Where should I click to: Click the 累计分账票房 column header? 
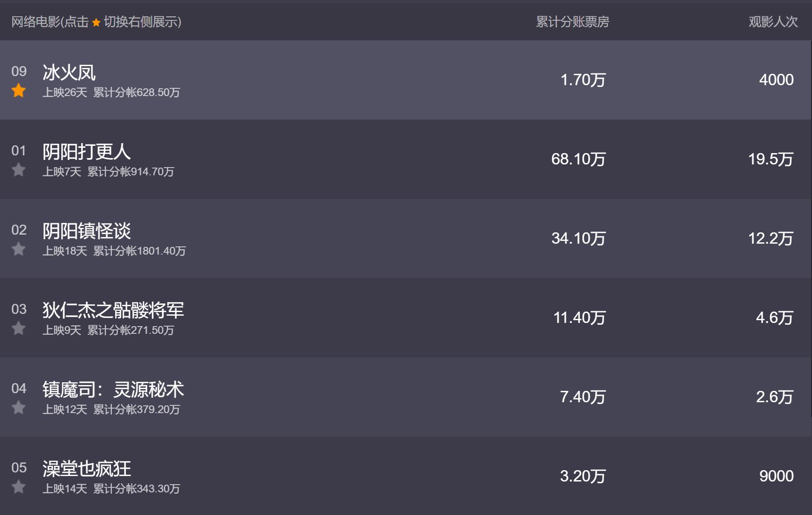click(x=572, y=22)
